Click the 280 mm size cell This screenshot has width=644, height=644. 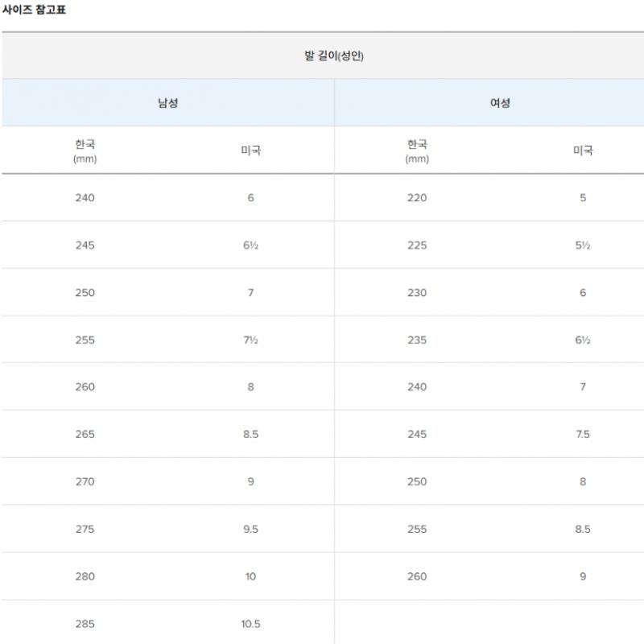click(x=85, y=576)
